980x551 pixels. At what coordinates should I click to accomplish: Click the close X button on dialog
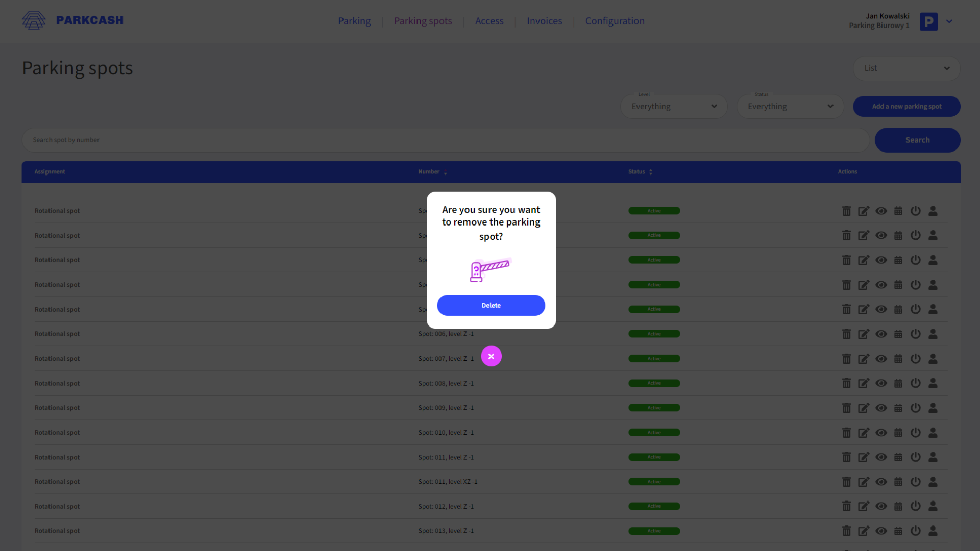click(x=491, y=356)
